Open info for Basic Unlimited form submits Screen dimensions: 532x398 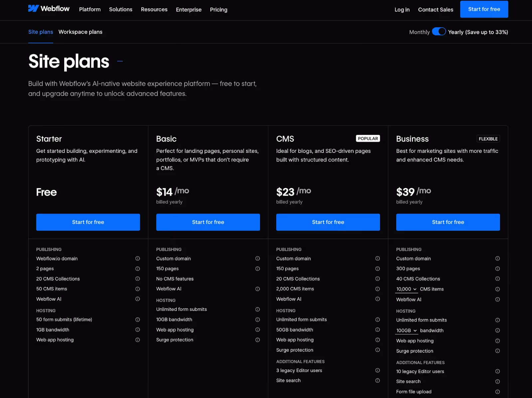click(258, 309)
